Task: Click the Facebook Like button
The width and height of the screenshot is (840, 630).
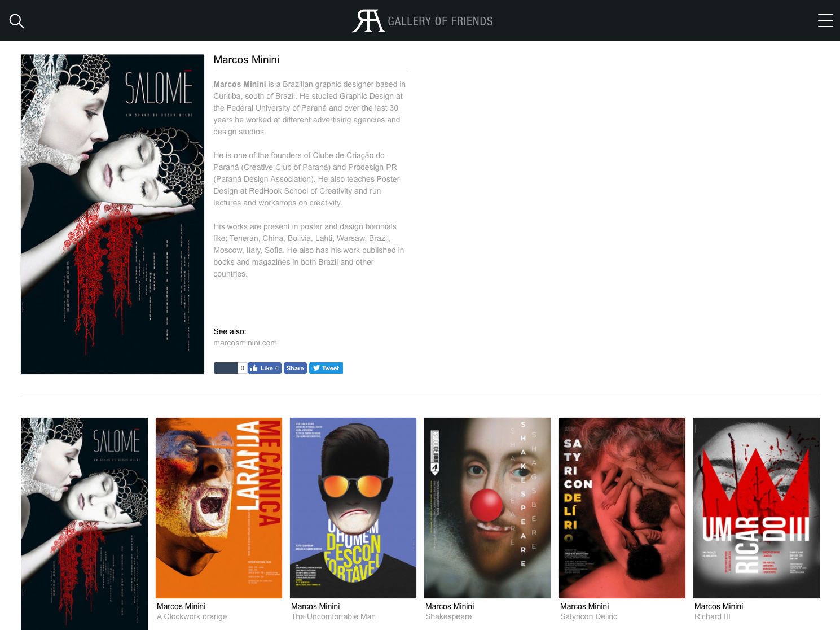Action: click(x=265, y=368)
